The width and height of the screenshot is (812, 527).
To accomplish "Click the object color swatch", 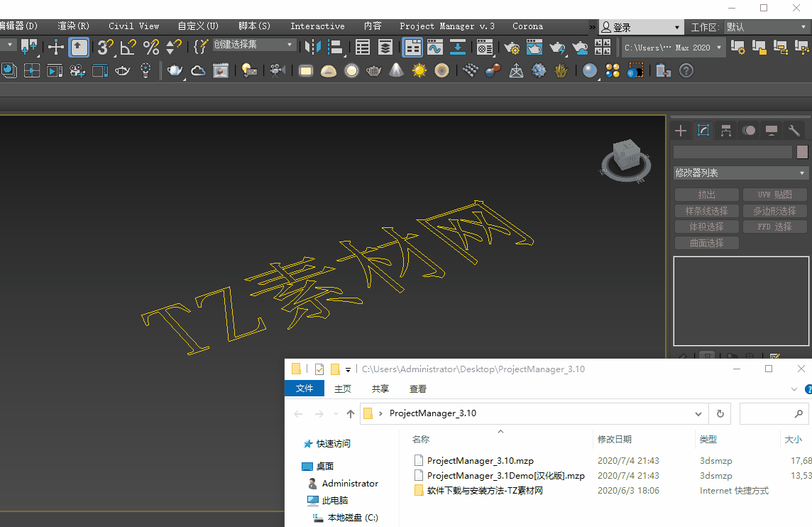I will pyautogui.click(x=802, y=151).
